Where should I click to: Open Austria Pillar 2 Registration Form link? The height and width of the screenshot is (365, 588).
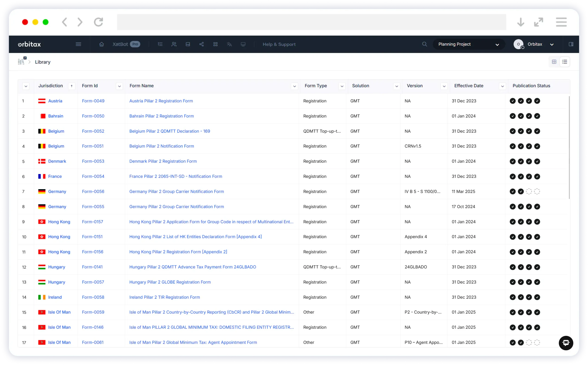161,101
